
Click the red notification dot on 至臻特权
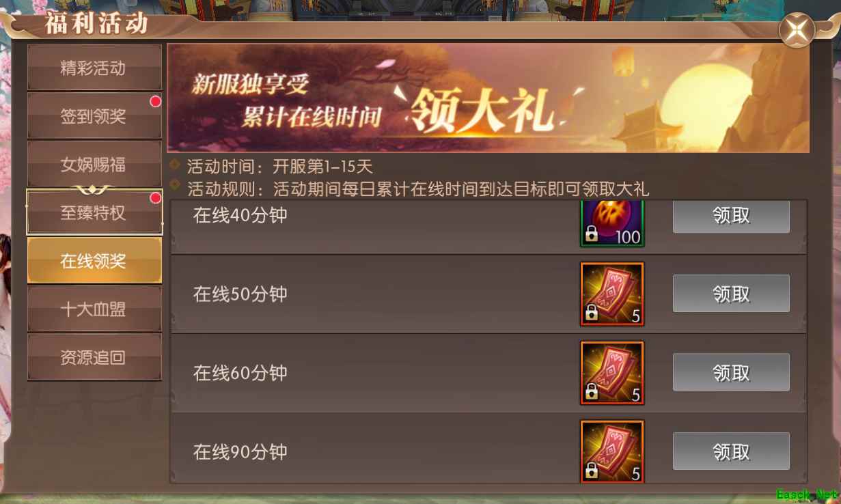coord(156,198)
